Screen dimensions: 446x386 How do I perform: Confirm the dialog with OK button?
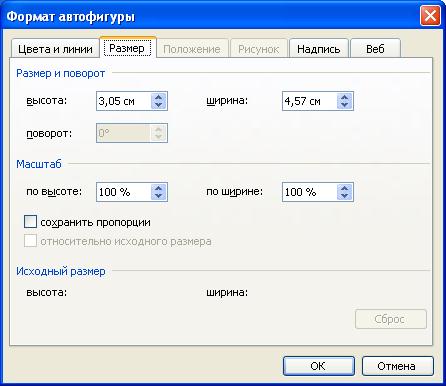319,366
